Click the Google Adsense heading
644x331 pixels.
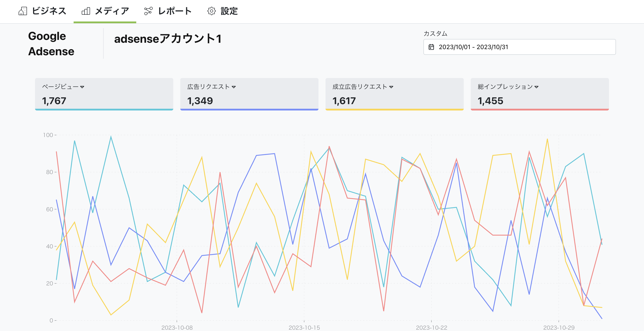coord(51,44)
